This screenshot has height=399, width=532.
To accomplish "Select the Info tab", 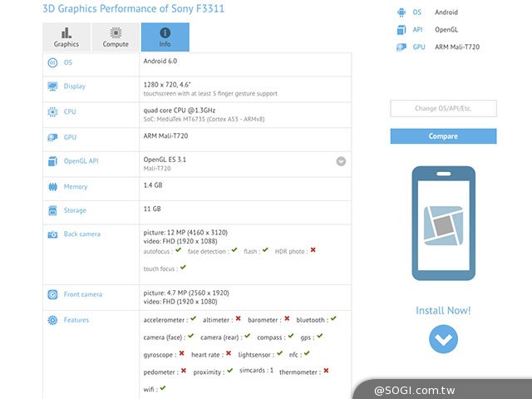I will (165, 37).
